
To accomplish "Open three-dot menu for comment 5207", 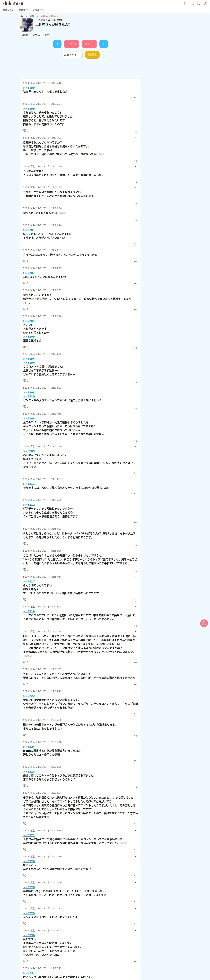I will [136, 250].
